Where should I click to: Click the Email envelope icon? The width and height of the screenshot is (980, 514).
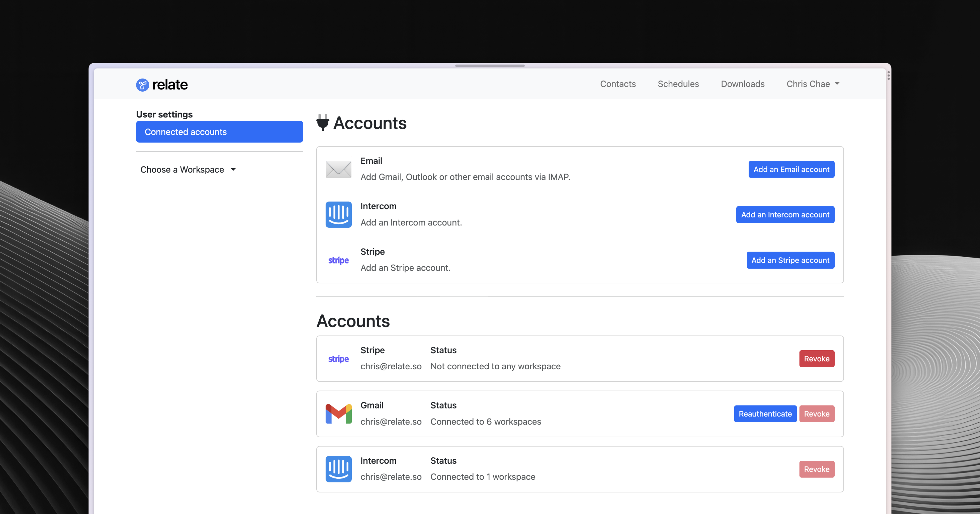click(338, 169)
